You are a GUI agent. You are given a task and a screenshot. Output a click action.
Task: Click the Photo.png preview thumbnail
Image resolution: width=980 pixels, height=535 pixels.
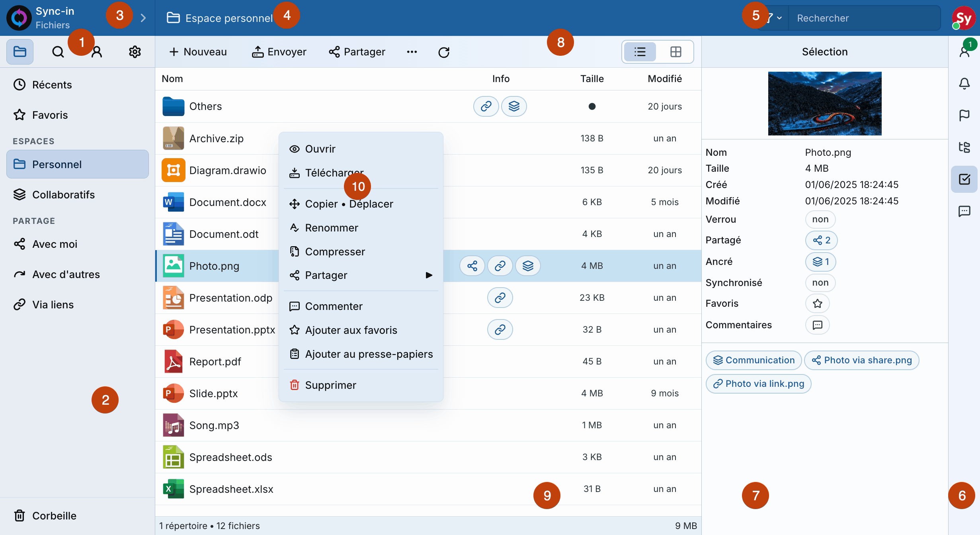824,103
